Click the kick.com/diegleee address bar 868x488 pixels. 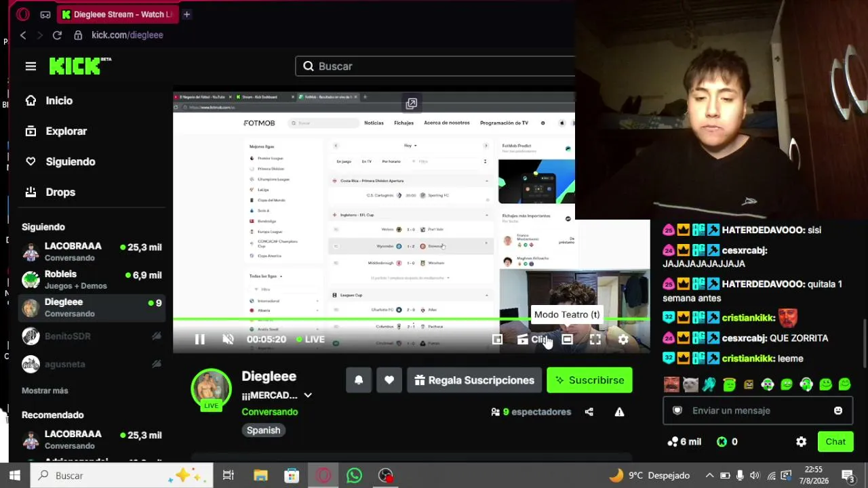[x=127, y=35]
